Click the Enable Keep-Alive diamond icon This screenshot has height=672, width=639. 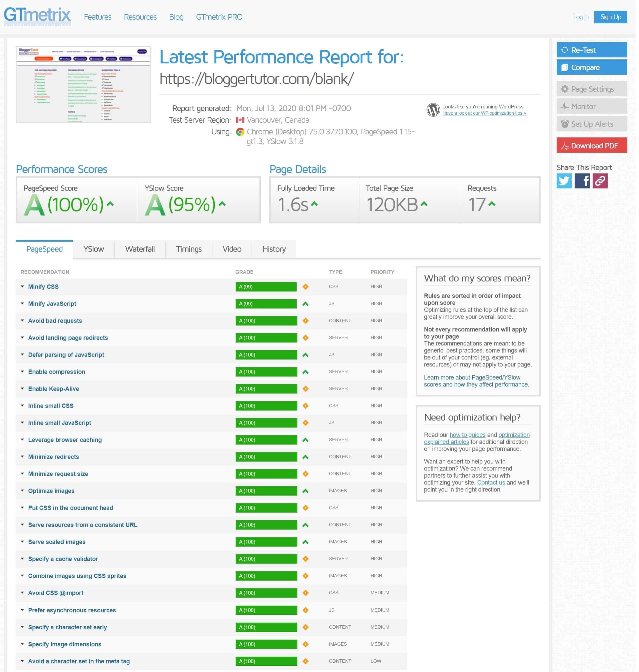(x=306, y=389)
